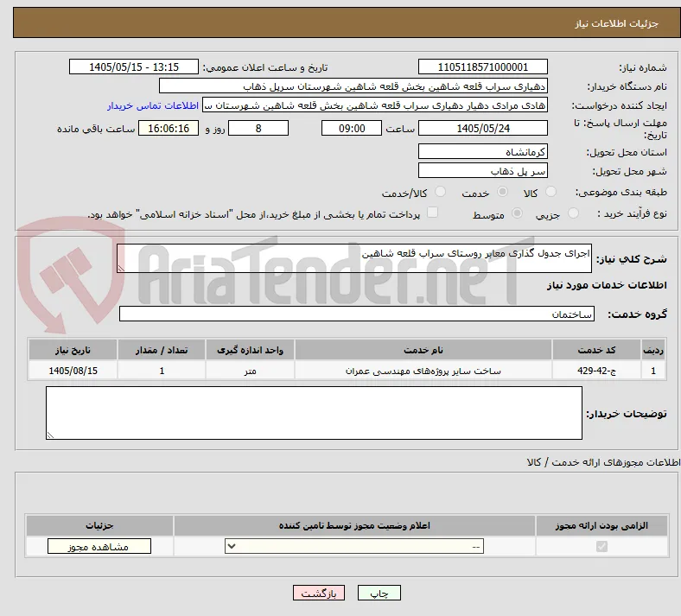Click the نام دستگاه خریدار field
The image size is (681, 616).
pyautogui.click(x=353, y=86)
